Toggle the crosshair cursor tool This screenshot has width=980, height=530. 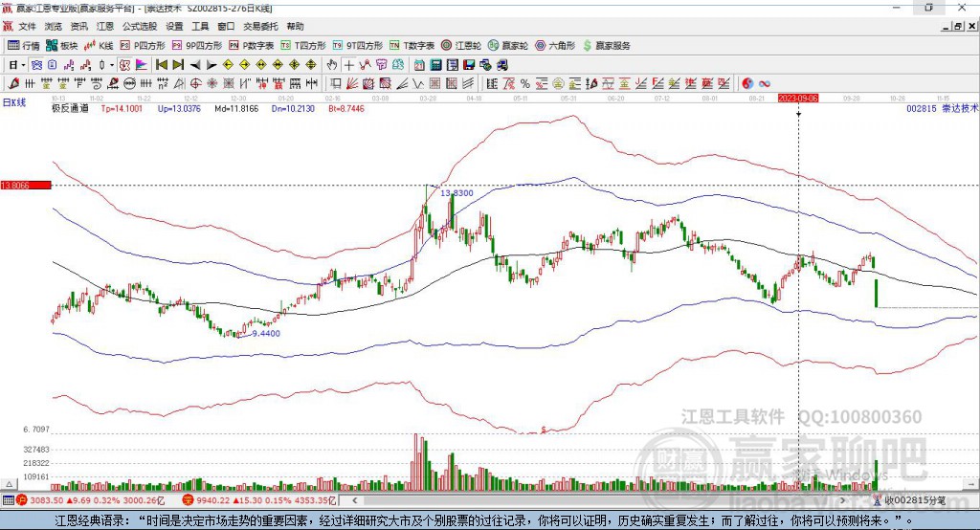click(x=348, y=65)
